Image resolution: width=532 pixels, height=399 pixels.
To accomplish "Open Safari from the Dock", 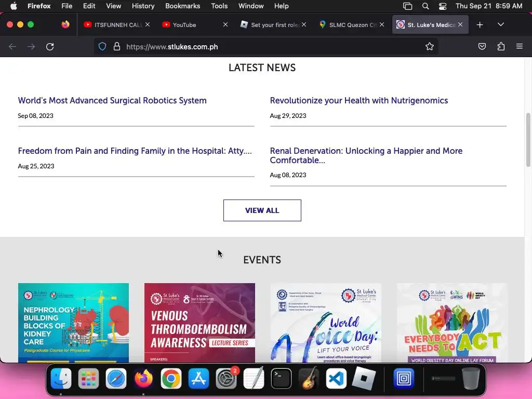I will click(x=116, y=378).
